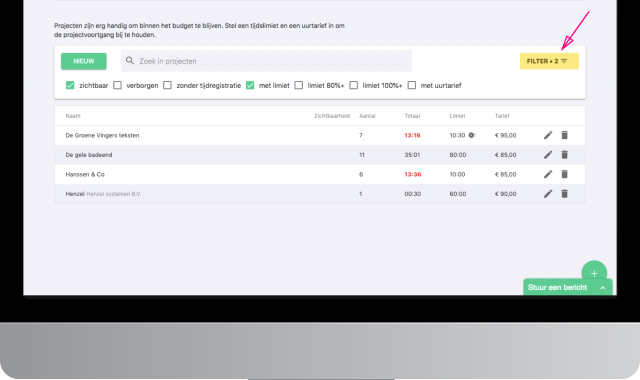The width and height of the screenshot is (640, 380).
Task: Click the red total 13:36
Action: 413,174
